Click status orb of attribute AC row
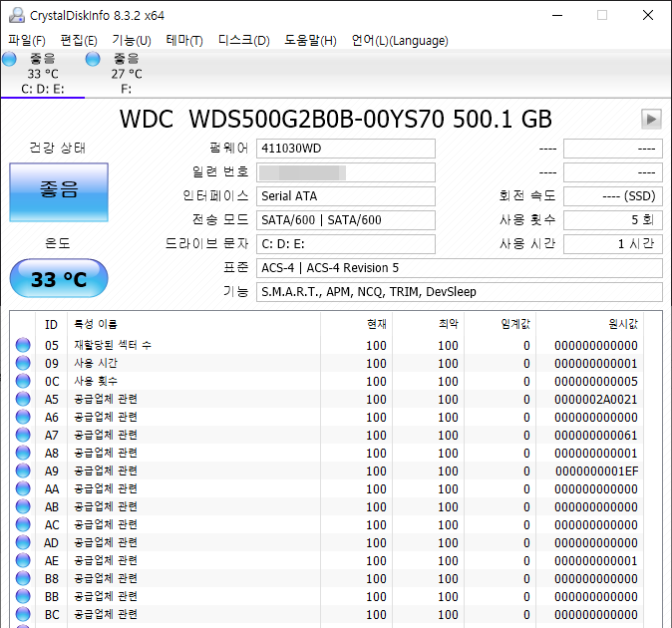The width and height of the screenshot is (672, 628). 23,524
